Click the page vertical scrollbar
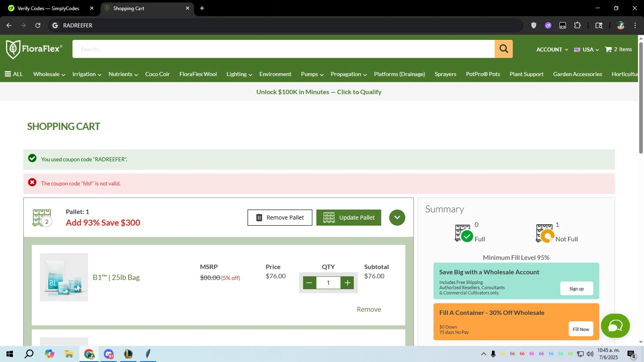Screen dimensions: 644x362 [641, 97]
